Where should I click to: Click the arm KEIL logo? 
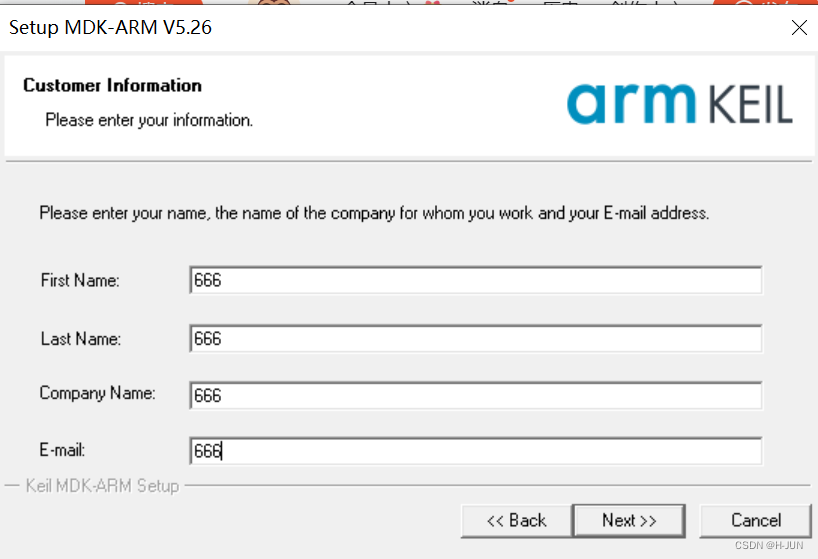(x=680, y=104)
